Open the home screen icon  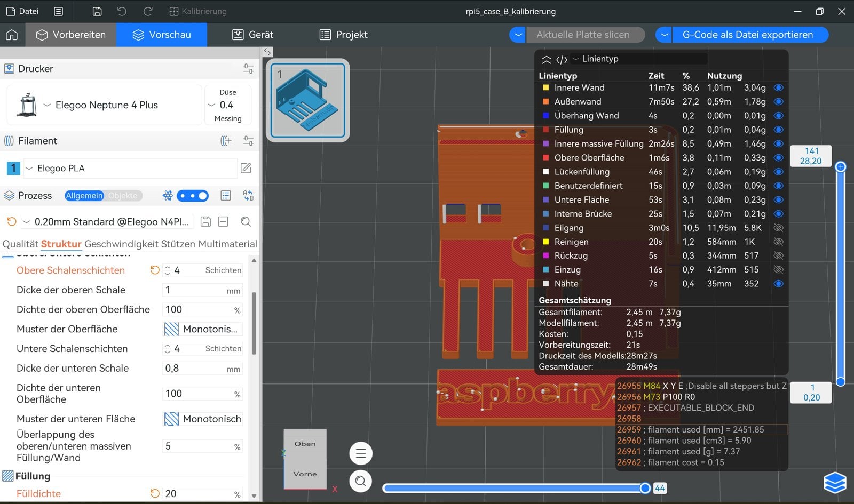click(12, 35)
